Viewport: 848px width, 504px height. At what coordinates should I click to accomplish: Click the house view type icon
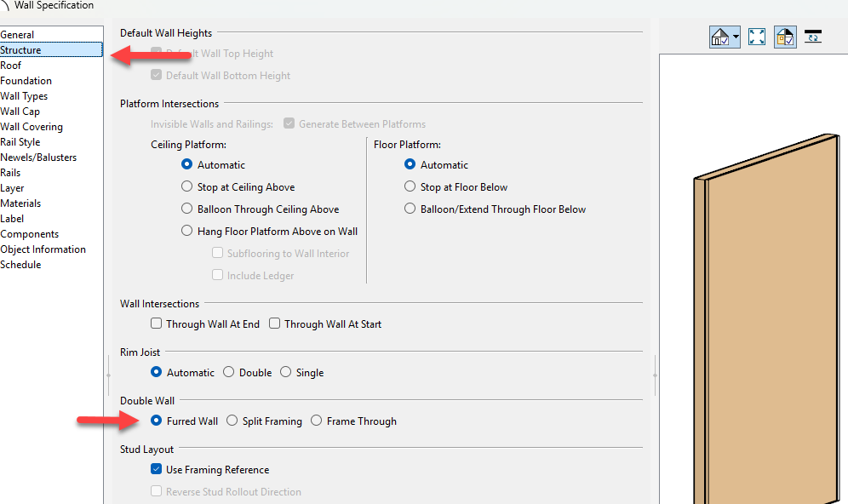720,37
